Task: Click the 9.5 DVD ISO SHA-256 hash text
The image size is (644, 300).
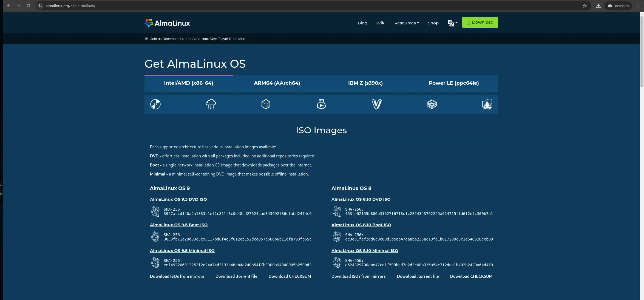Action: [x=237, y=214]
